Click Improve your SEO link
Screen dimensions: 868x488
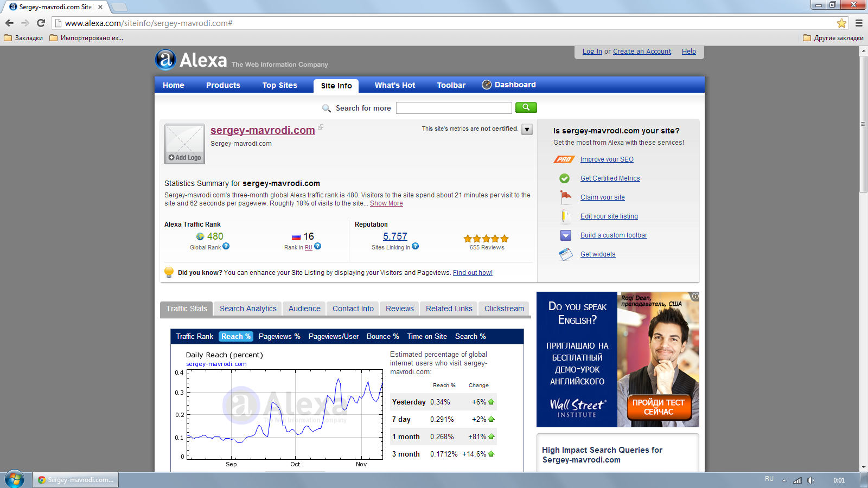tap(607, 159)
